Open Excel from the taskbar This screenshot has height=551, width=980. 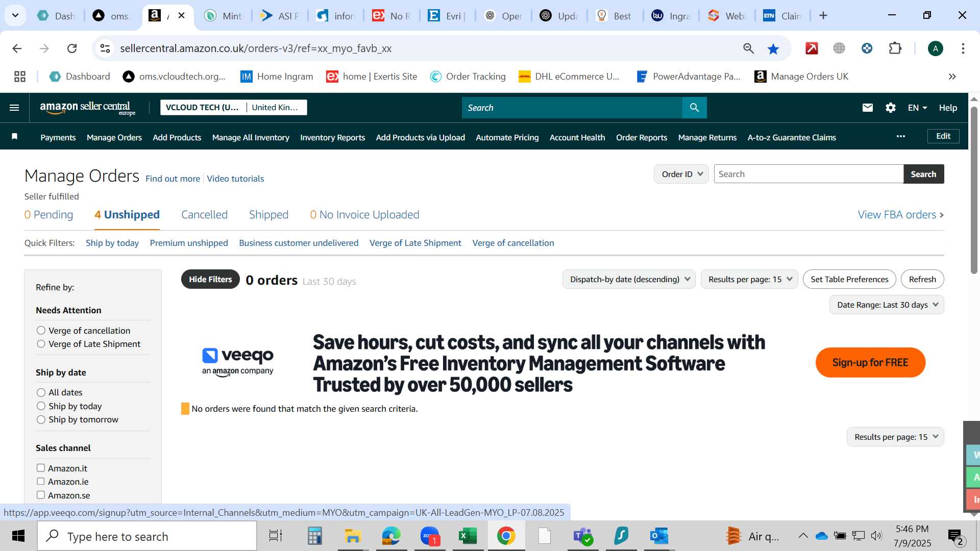[x=468, y=536]
